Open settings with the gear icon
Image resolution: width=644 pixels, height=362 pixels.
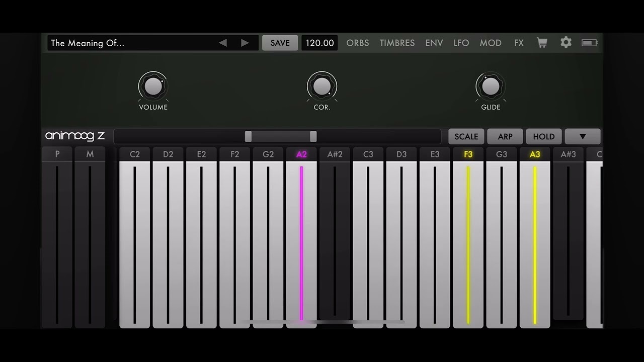pyautogui.click(x=566, y=43)
